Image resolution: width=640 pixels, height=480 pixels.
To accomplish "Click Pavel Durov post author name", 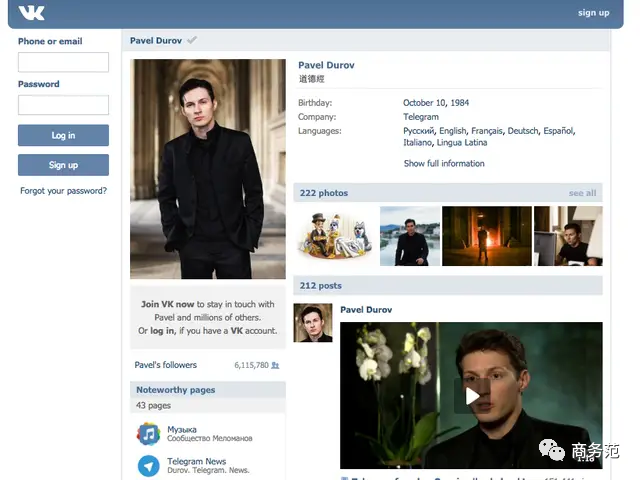I will [x=366, y=309].
